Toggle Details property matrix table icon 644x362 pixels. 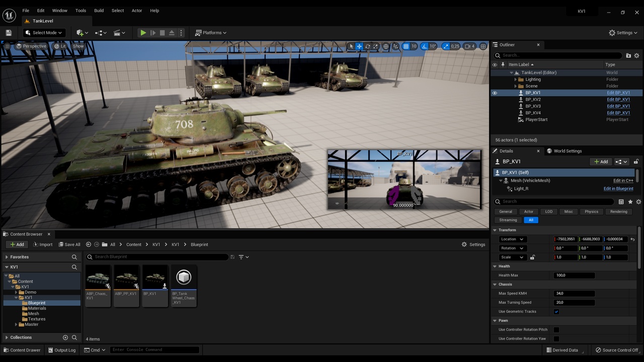[621, 202]
